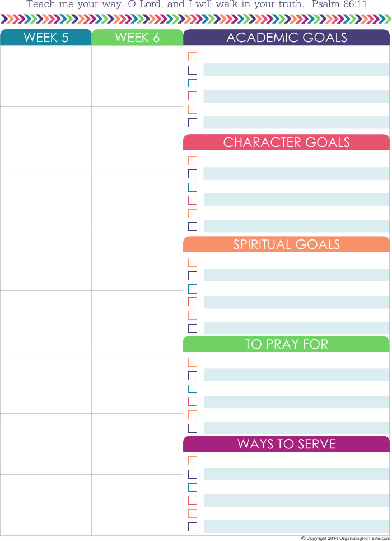Click the Character Goals pink header
Screen dimensions: 392x541
click(x=287, y=142)
